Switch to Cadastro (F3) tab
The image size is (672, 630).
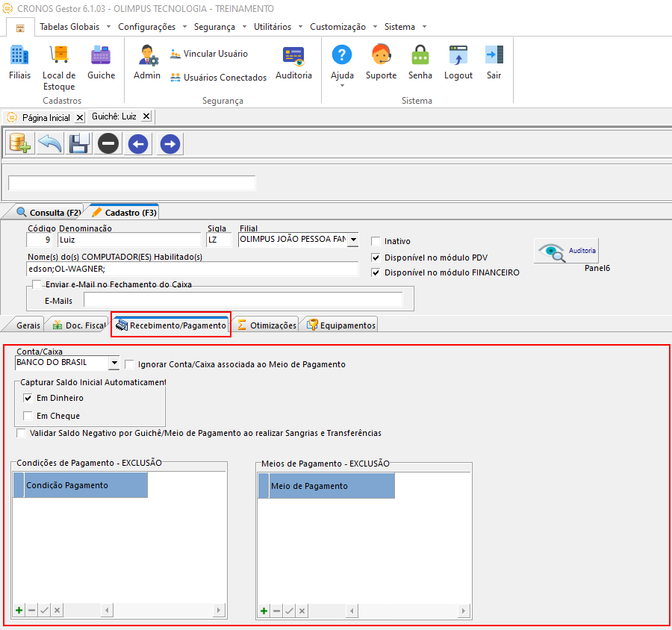(124, 213)
